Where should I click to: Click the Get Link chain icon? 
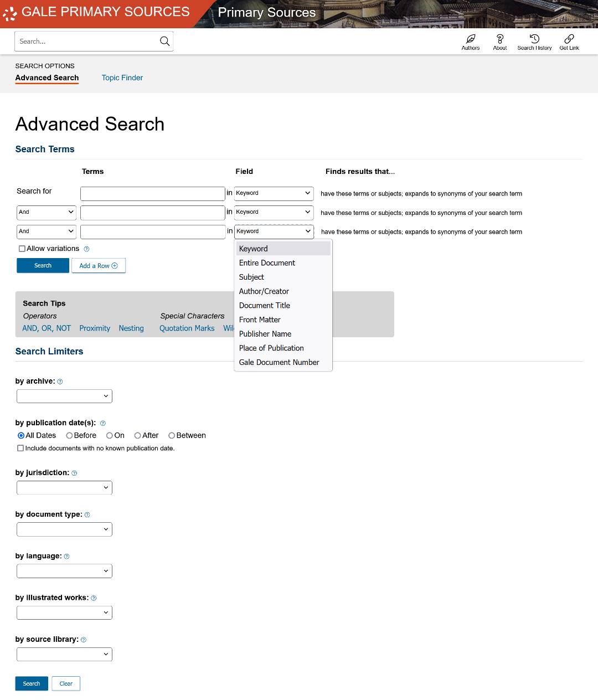(569, 39)
